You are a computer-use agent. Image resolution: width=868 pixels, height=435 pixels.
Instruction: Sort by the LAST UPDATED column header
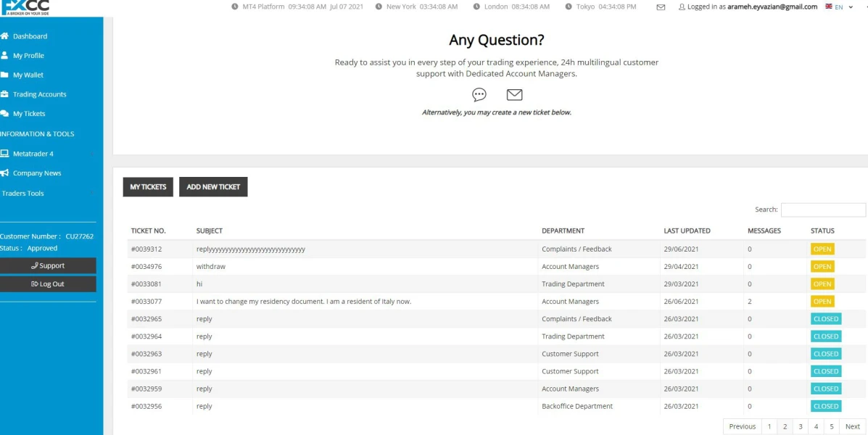click(x=687, y=231)
